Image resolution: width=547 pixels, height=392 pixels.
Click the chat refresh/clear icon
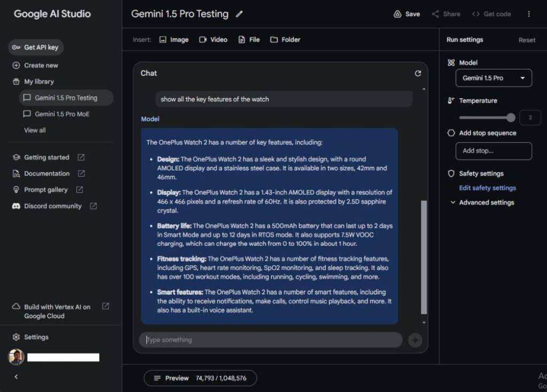(418, 73)
